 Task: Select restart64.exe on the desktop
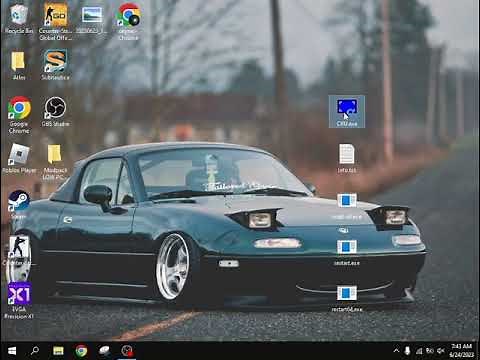(347, 299)
